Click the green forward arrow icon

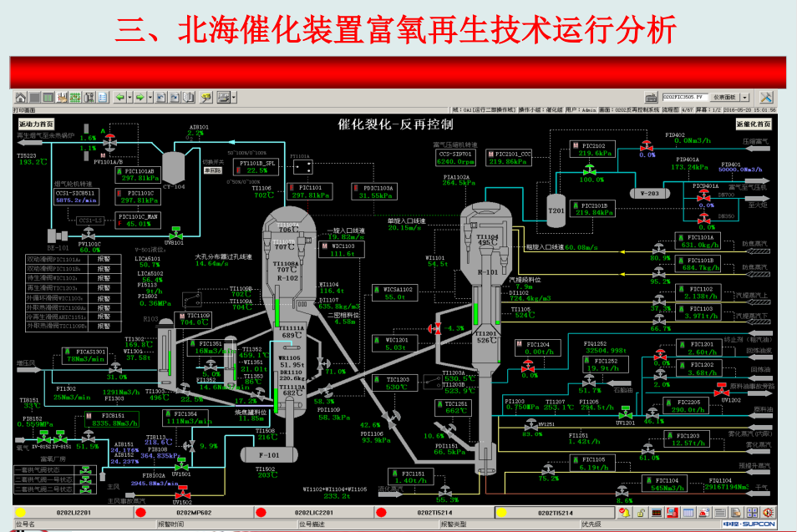[x=140, y=98]
